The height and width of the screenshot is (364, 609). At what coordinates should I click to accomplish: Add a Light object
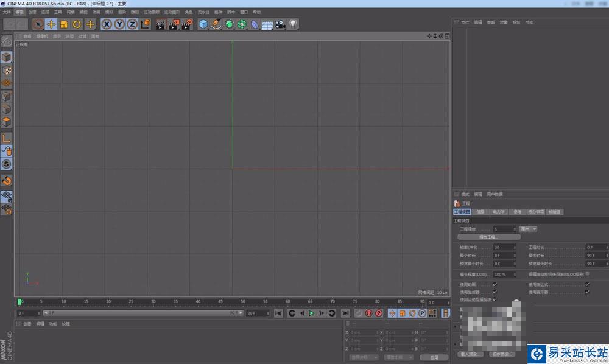(x=293, y=24)
